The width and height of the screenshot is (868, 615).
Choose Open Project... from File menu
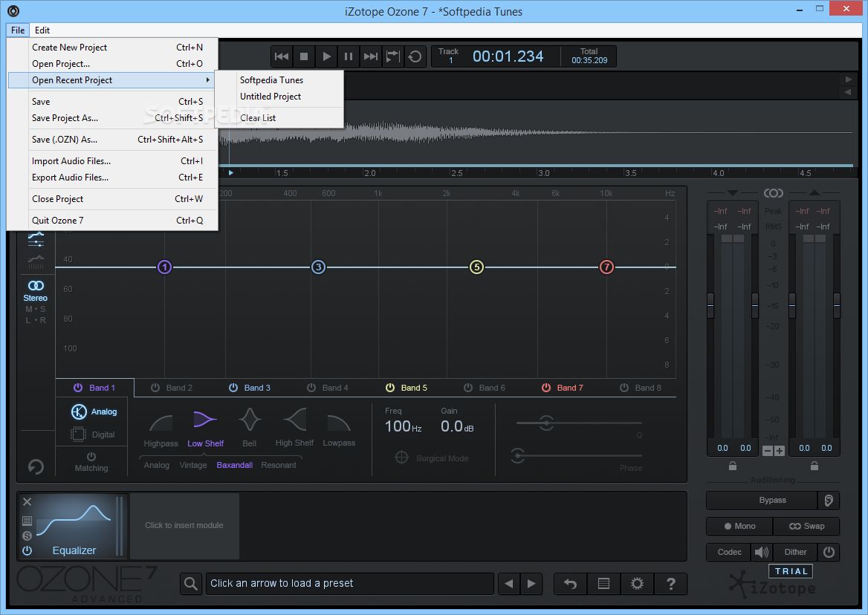pos(113,64)
